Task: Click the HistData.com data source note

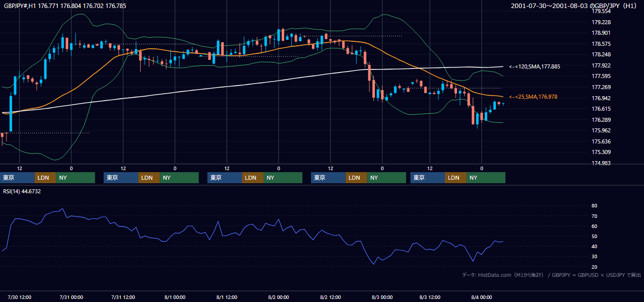Action: coord(552,275)
